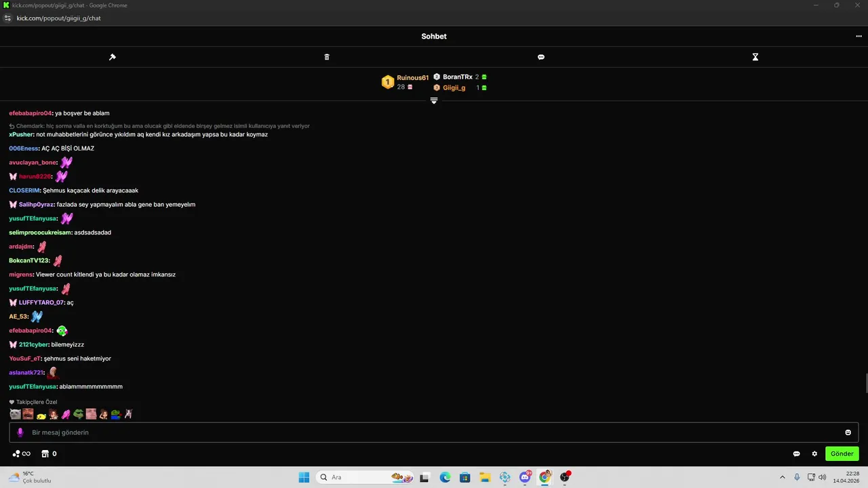
Task: Open the Windows Start menu
Action: click(x=304, y=477)
